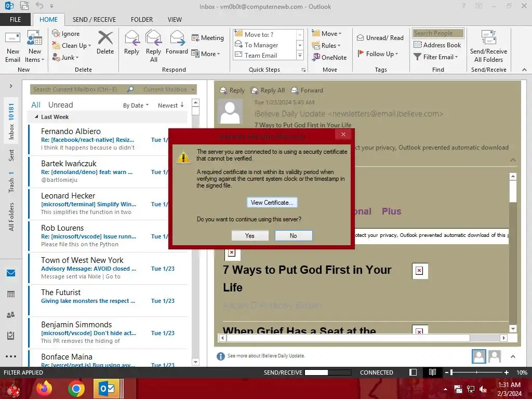Select the HOME ribbon tab
Viewport: 532px width, 399px height.
pyautogui.click(x=48, y=20)
